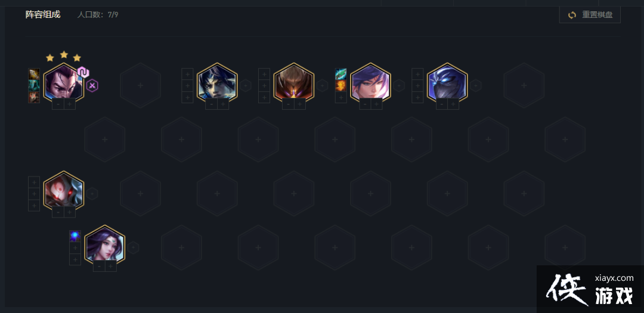Toggle the small hexagon right of blue masked champion

click(476, 85)
